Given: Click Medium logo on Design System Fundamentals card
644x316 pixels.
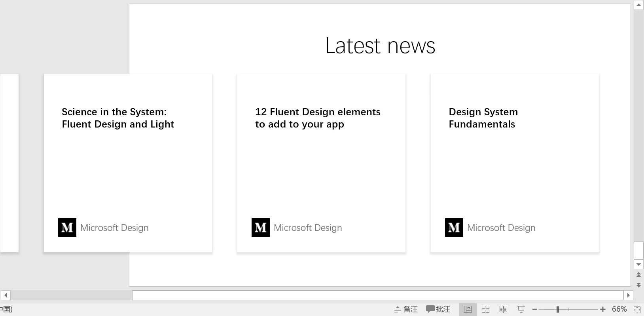Looking at the screenshot, I should tap(454, 227).
